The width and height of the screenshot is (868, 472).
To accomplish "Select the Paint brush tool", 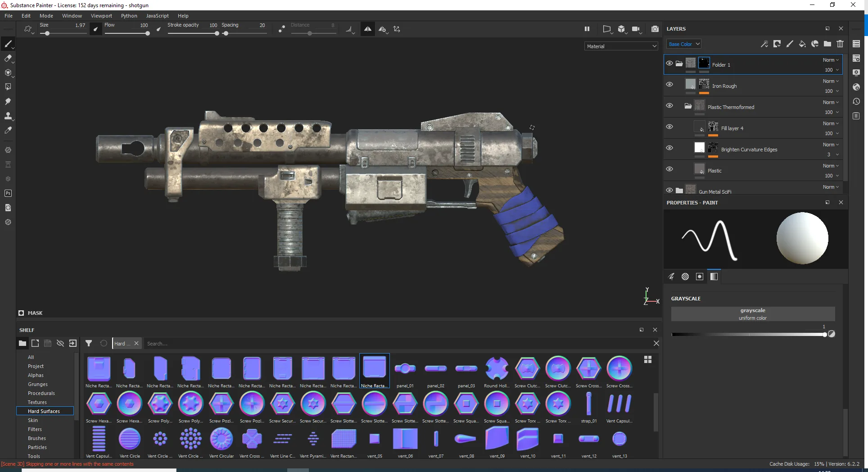I will coord(8,44).
